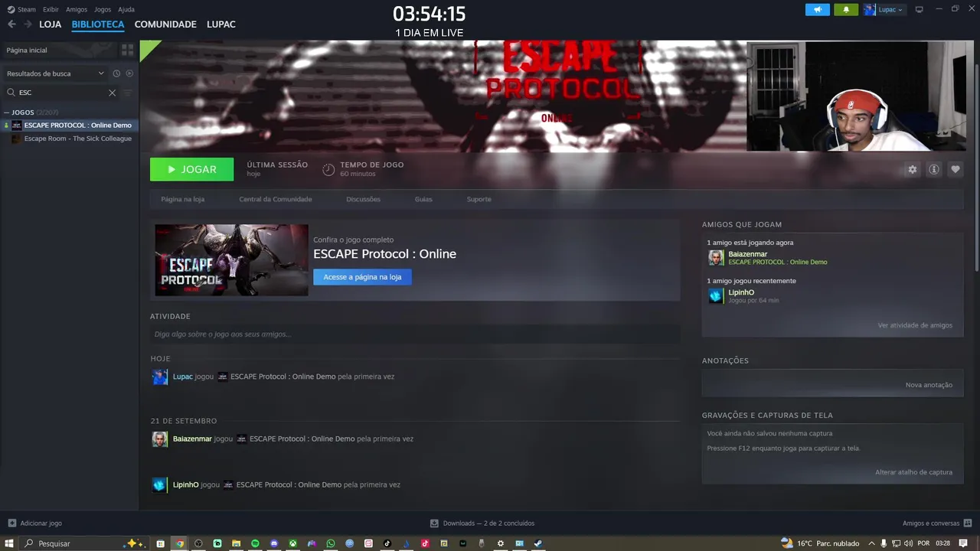Select ESCAPE PROTOCOL : Online Demo
This screenshot has height=551, width=980.
point(70,126)
